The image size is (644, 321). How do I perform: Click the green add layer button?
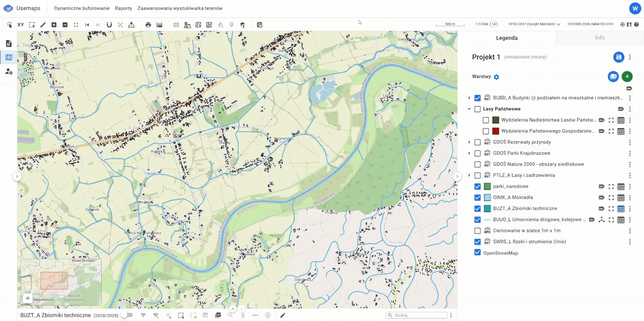pos(626,76)
